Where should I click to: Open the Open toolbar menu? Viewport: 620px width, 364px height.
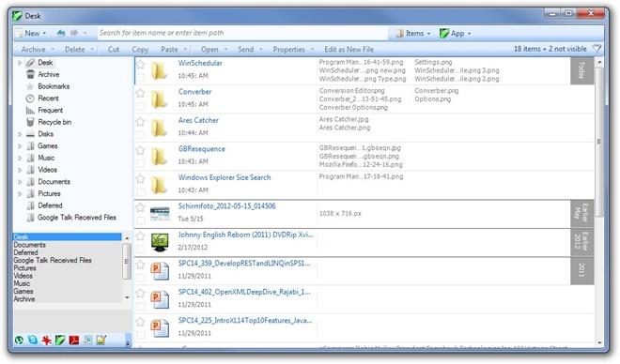coord(213,50)
